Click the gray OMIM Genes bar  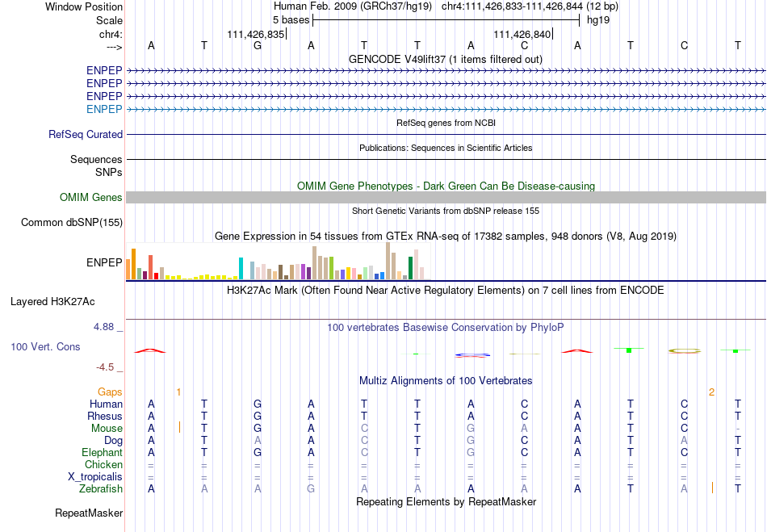click(446, 198)
